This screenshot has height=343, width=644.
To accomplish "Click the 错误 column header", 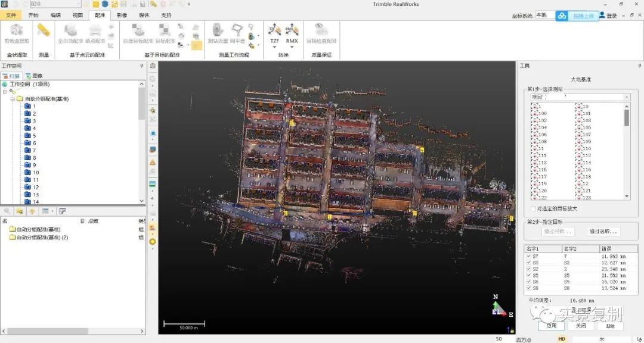I will tap(618, 249).
